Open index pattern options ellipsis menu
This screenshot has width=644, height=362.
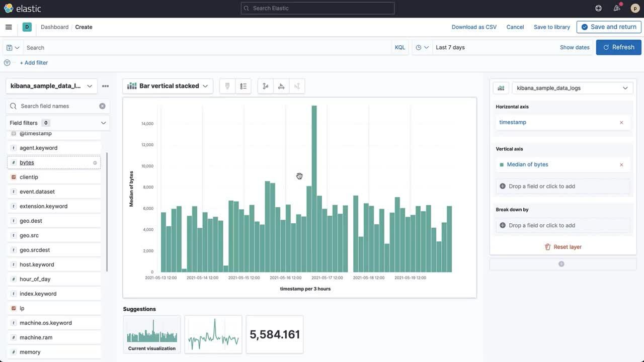pyautogui.click(x=105, y=86)
